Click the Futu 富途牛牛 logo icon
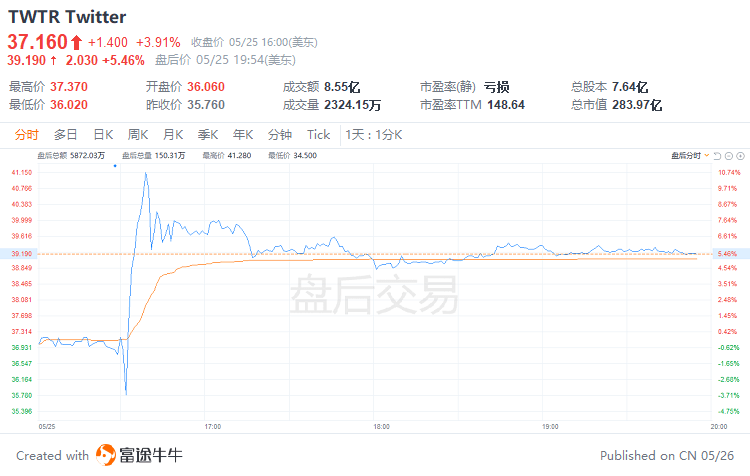This screenshot has width=750, height=476. click(106, 454)
